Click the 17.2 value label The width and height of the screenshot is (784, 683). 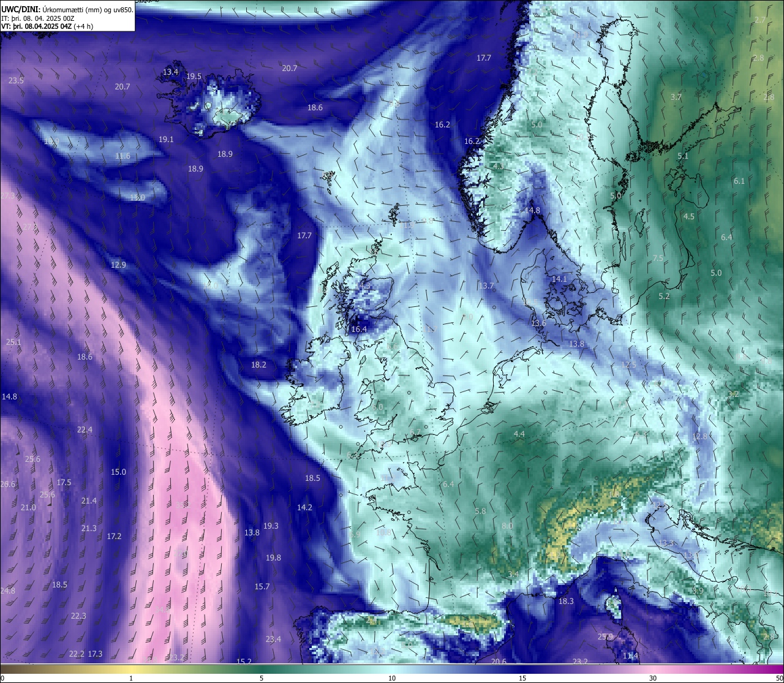[114, 536]
